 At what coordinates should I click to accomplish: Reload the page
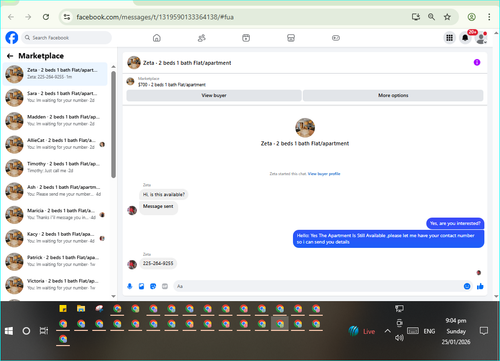coord(46,17)
